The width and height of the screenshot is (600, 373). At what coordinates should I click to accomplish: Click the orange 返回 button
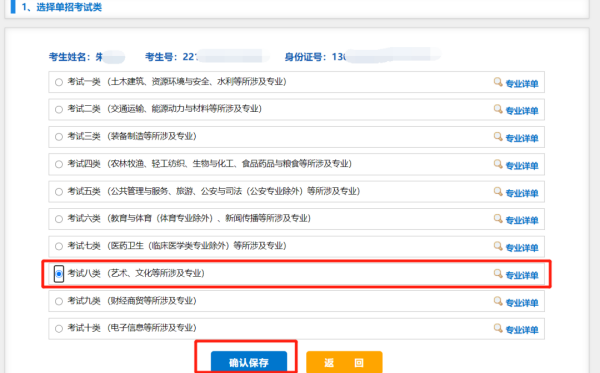point(344,362)
